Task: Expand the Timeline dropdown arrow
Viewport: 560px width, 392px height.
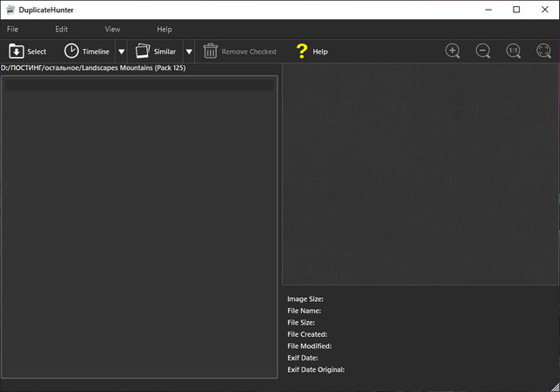Action: pos(122,52)
